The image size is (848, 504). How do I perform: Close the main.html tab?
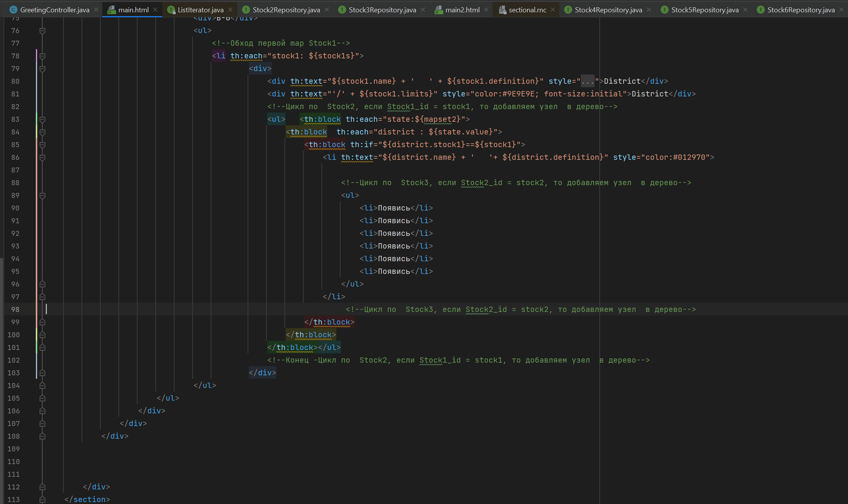(x=155, y=10)
